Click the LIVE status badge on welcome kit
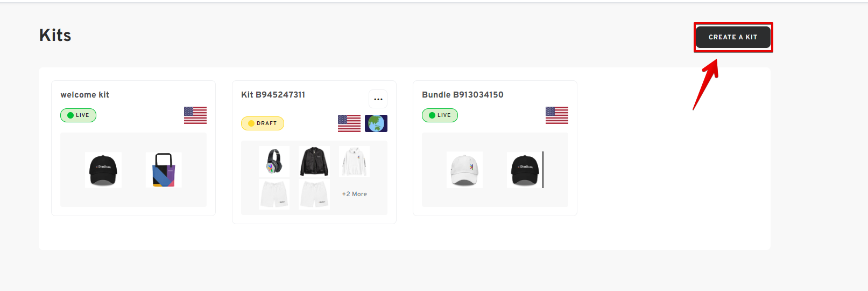This screenshot has width=868, height=291. pos(79,115)
